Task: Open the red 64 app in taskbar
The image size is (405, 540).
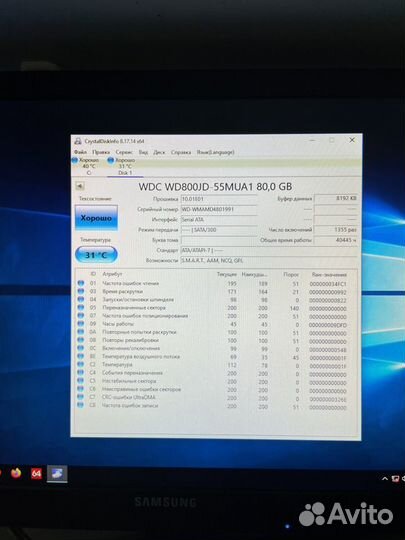Action: (x=36, y=474)
